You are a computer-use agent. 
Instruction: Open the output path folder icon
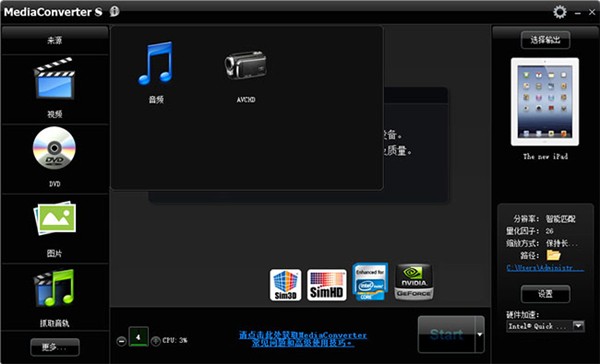click(x=553, y=255)
